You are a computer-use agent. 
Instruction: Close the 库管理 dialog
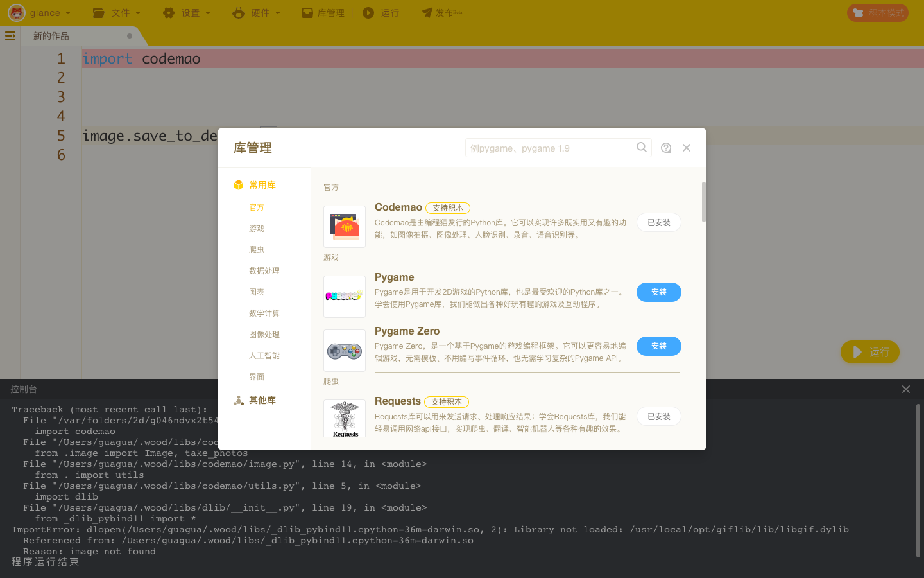[x=687, y=148]
